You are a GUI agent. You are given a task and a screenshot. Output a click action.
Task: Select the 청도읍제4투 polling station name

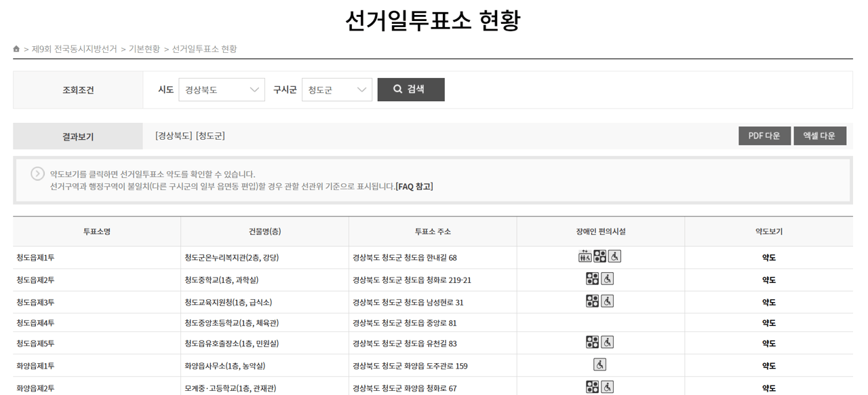[35, 323]
